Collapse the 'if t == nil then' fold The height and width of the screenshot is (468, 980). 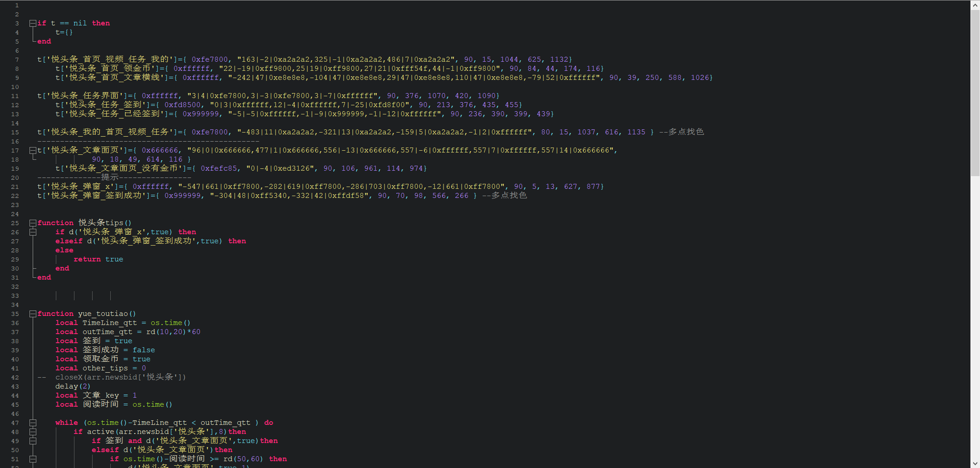pos(33,23)
